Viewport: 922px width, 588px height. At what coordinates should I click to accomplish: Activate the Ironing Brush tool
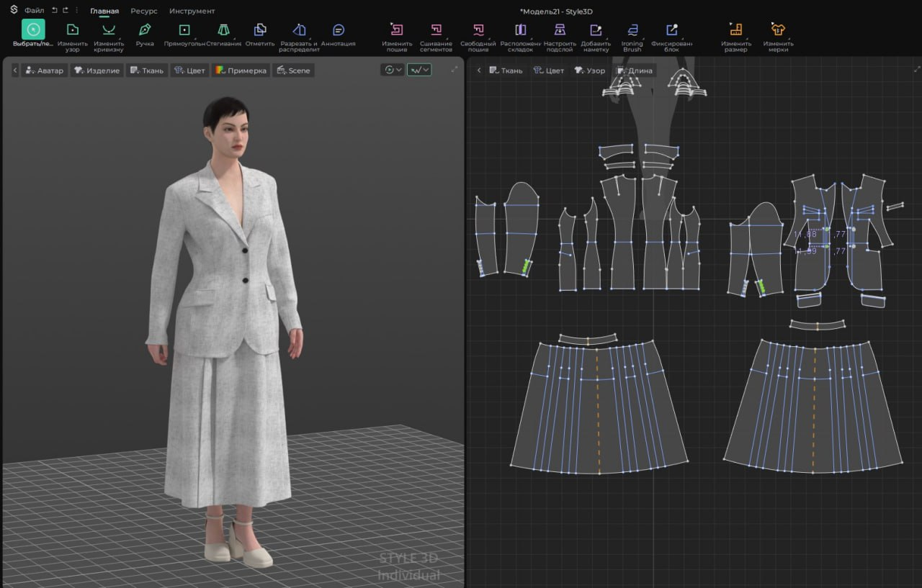632,30
